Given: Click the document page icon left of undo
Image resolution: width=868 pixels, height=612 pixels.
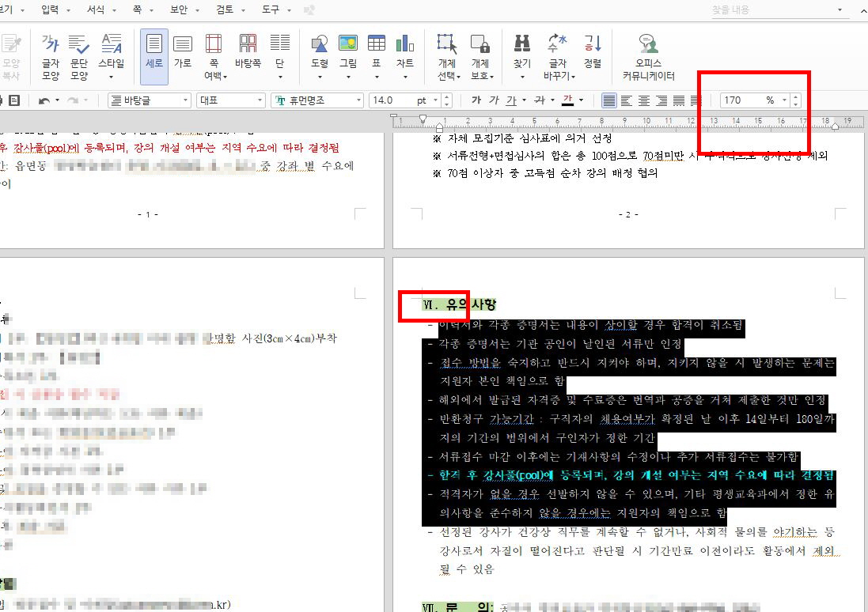Looking at the screenshot, I should click(x=14, y=100).
